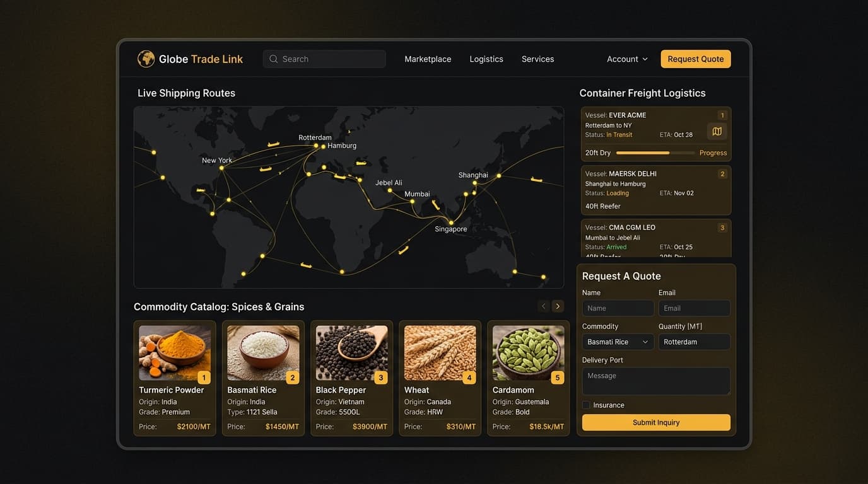
Task: Open the map icon on the EVER ACME card
Action: [717, 131]
